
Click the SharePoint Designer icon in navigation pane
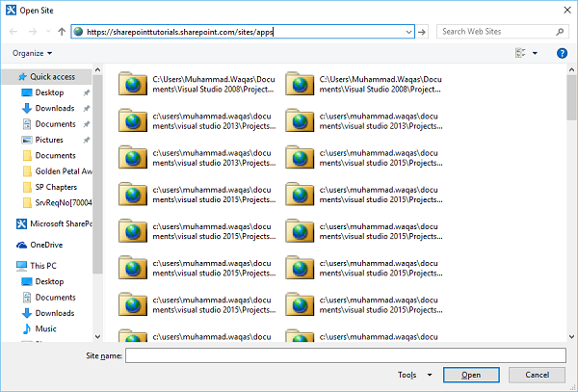click(22, 223)
